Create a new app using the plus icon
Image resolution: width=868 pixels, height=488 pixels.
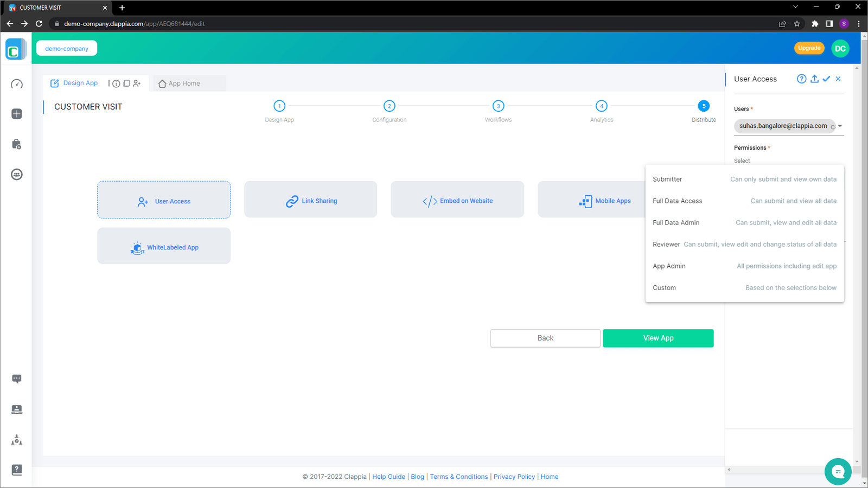coord(17,114)
